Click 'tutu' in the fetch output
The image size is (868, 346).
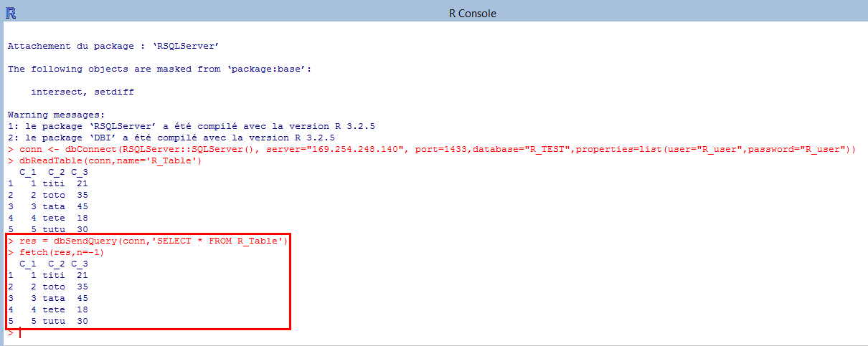pos(53,321)
